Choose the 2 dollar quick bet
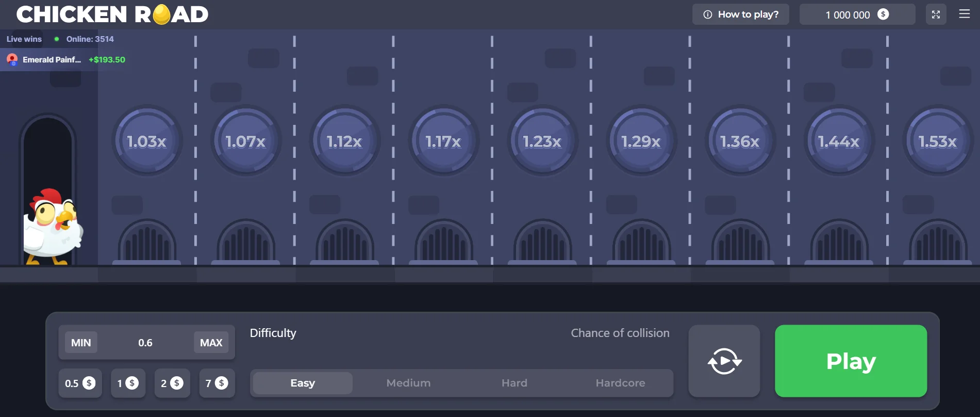This screenshot has height=417, width=980. (x=172, y=383)
